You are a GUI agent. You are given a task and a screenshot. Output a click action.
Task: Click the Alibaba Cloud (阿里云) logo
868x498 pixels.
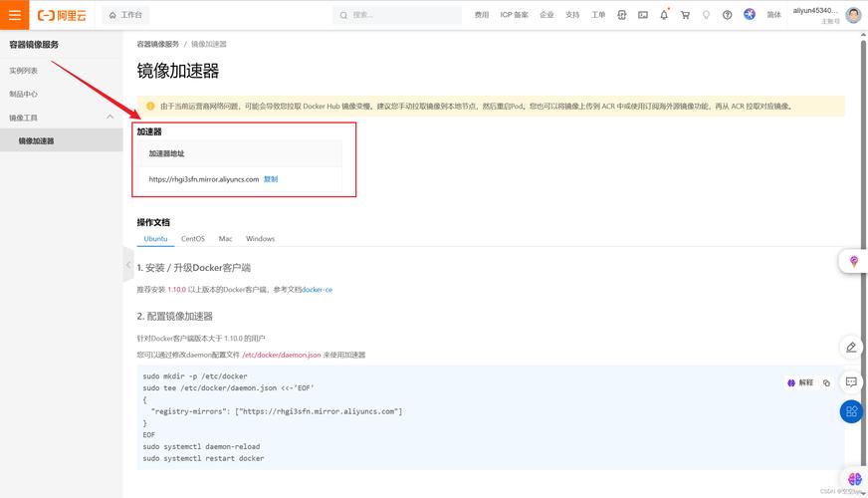(x=62, y=16)
